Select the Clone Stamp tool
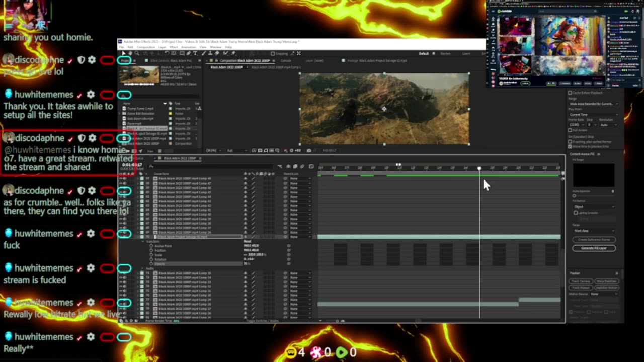 (210, 53)
